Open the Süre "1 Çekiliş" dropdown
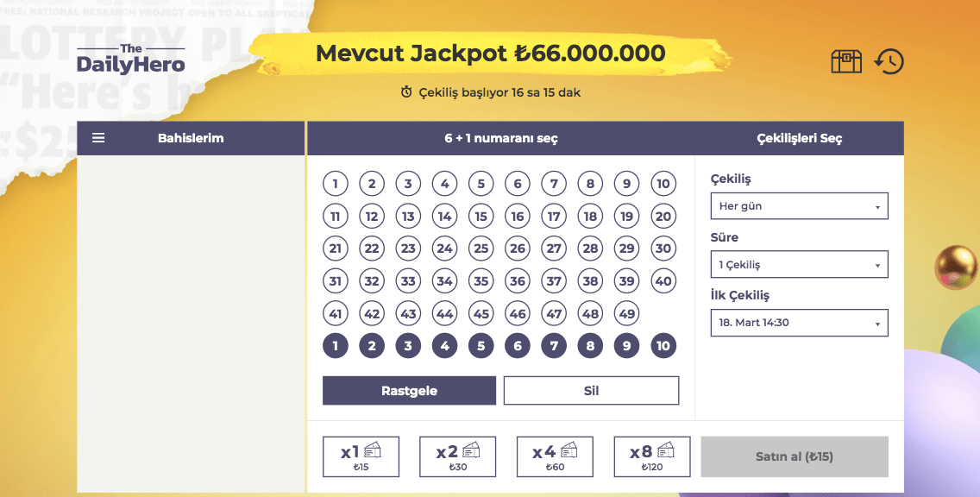 (x=799, y=265)
